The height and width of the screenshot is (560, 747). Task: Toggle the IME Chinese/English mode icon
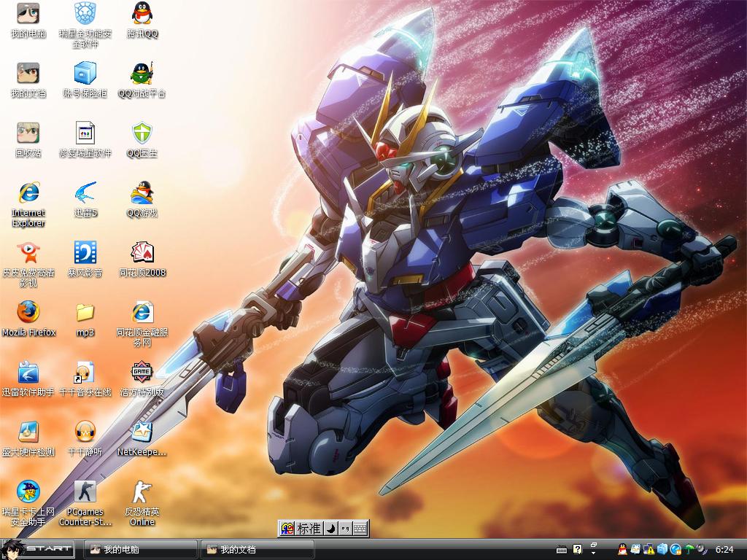click(287, 529)
